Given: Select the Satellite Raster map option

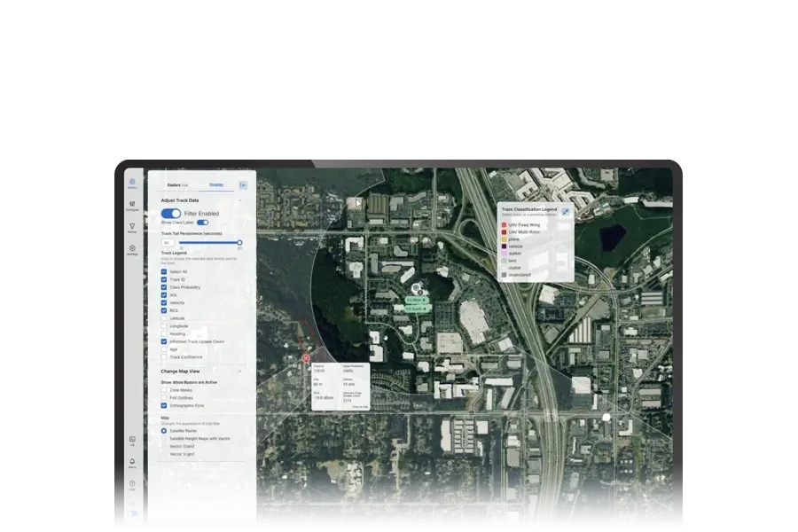Looking at the screenshot, I should point(164,431).
